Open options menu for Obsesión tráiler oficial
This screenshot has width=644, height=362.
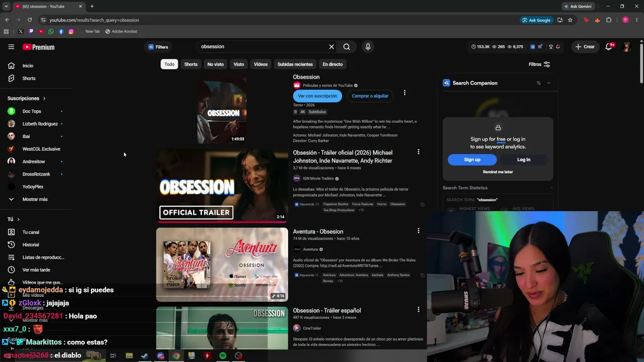click(418, 152)
